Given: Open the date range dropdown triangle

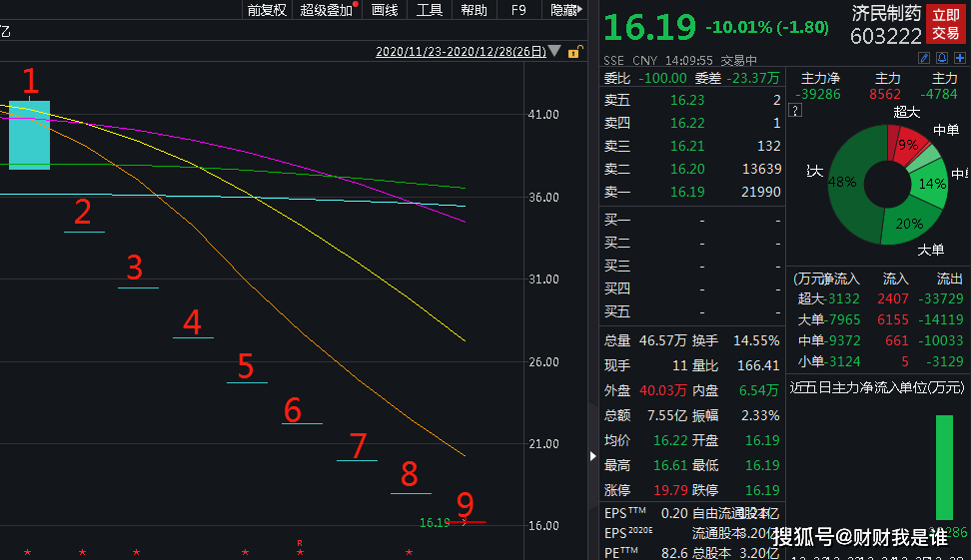Looking at the screenshot, I should 554,52.
